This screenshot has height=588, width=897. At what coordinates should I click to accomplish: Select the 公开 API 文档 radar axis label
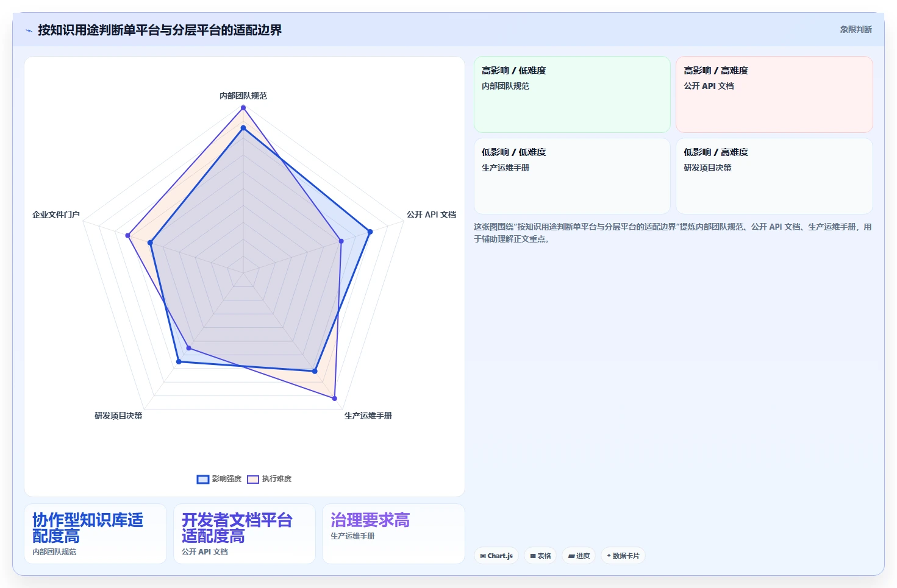point(431,214)
